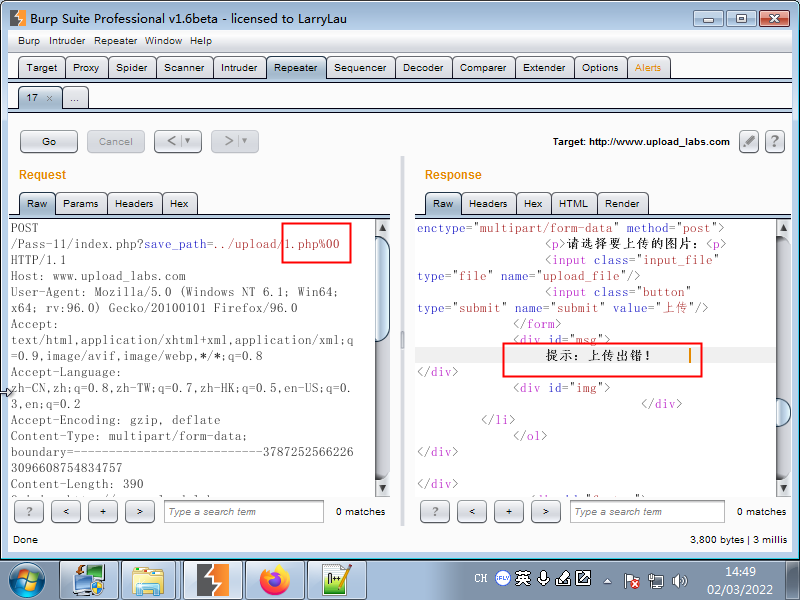Open history dropdown on forward arrow button
Image resolution: width=800 pixels, height=600 pixels.
point(244,141)
